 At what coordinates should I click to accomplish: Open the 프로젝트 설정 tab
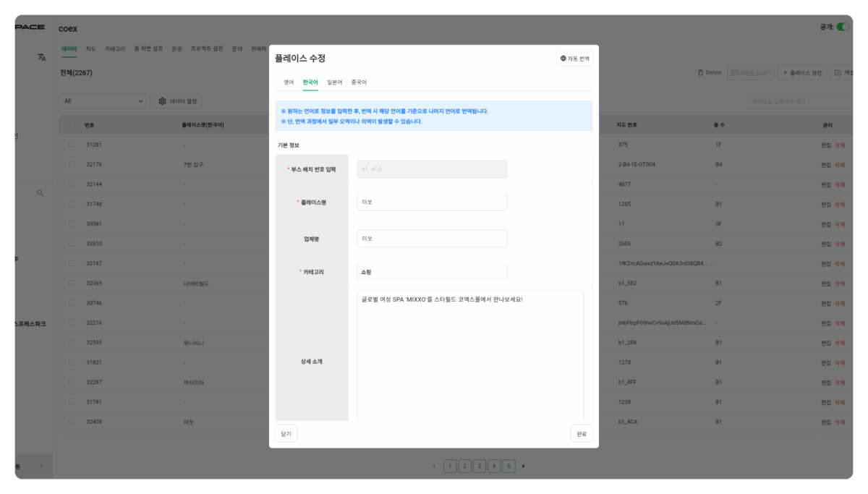click(207, 49)
